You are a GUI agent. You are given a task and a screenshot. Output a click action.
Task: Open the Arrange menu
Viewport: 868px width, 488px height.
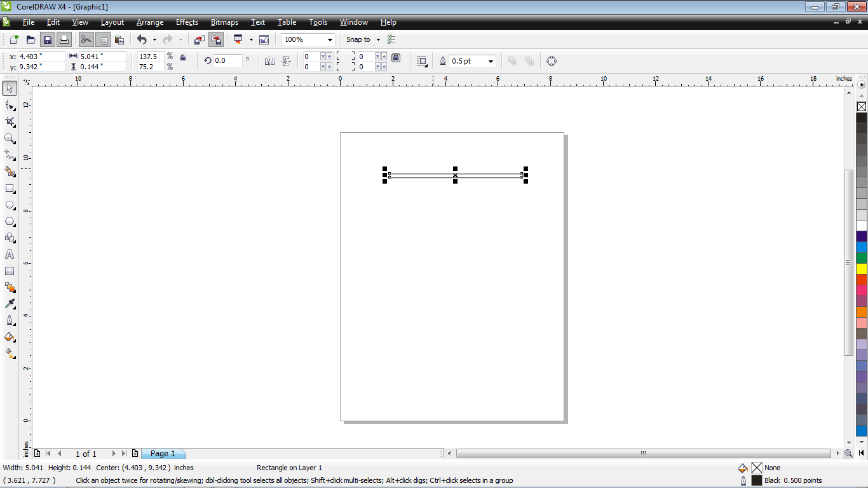point(150,22)
